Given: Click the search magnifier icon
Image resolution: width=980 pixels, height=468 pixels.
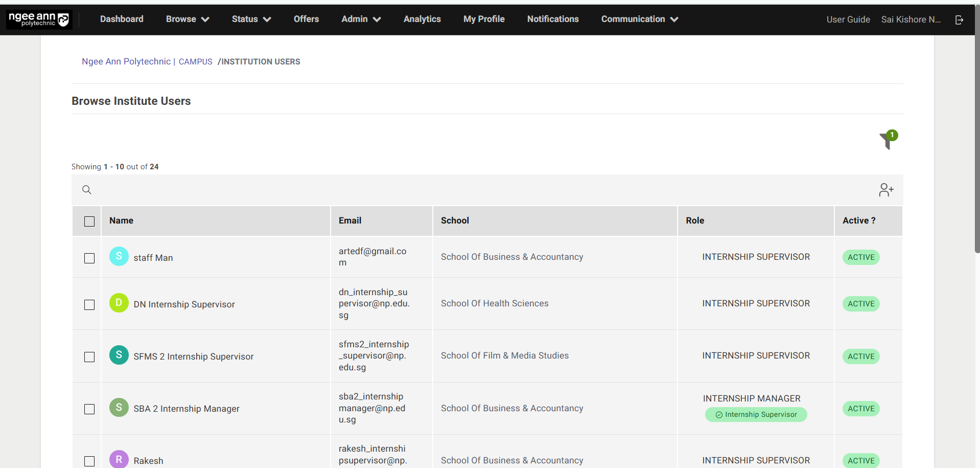Looking at the screenshot, I should tap(87, 190).
